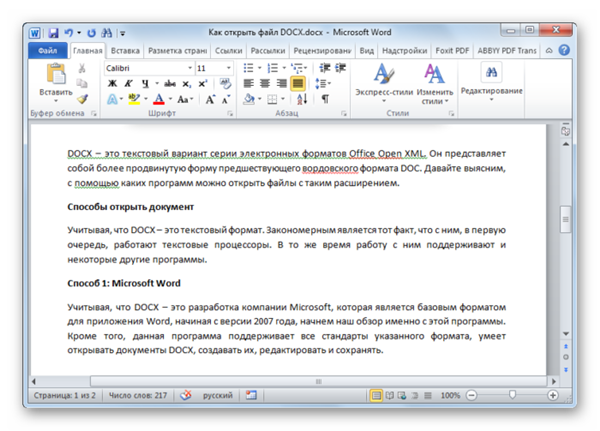Click the Sort A-Z icon
Screen dimensions: 600x431
click(x=302, y=100)
